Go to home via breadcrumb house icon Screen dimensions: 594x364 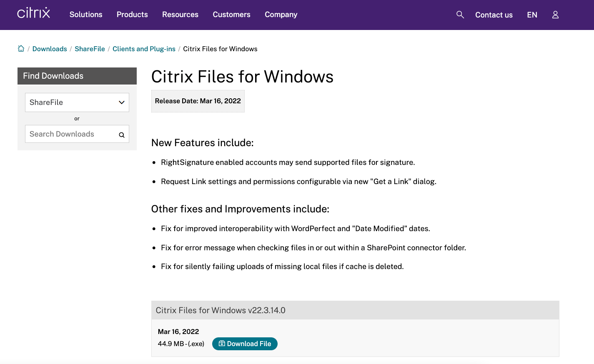(x=21, y=49)
